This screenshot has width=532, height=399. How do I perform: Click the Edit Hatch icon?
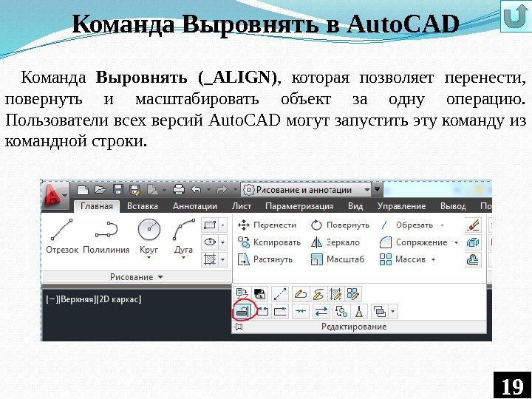[x=335, y=294]
